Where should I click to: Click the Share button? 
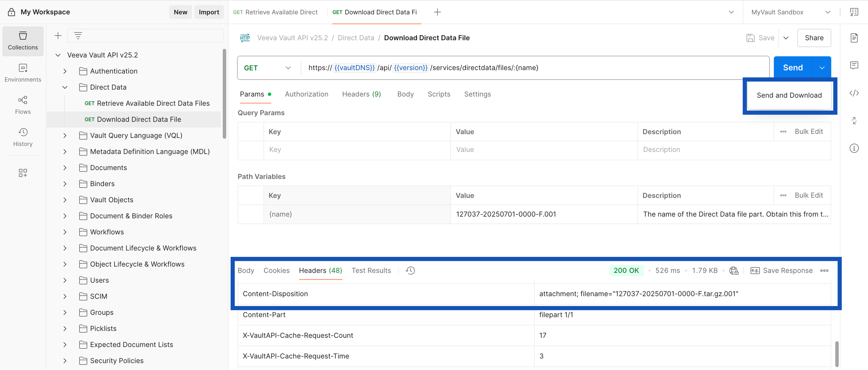coord(814,38)
